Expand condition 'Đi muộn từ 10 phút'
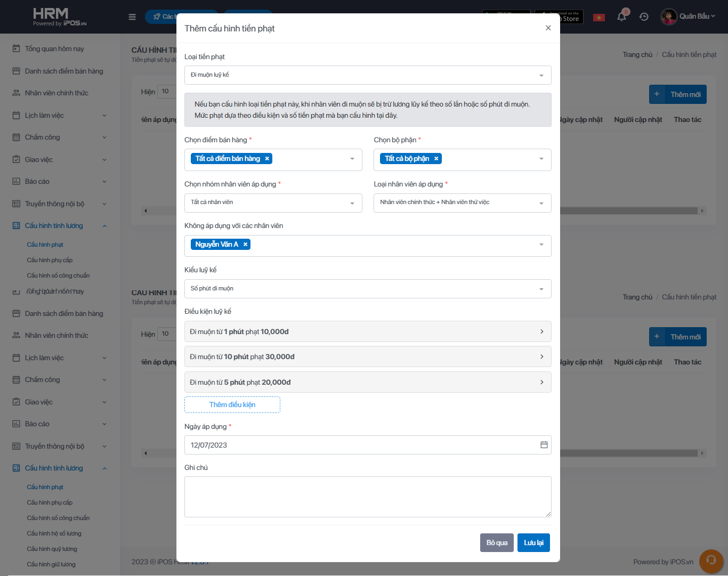This screenshot has width=728, height=576. click(368, 356)
